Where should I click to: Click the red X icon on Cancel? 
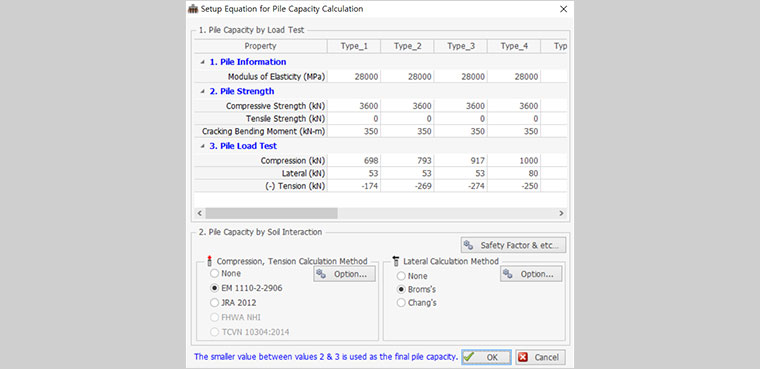coord(523,357)
